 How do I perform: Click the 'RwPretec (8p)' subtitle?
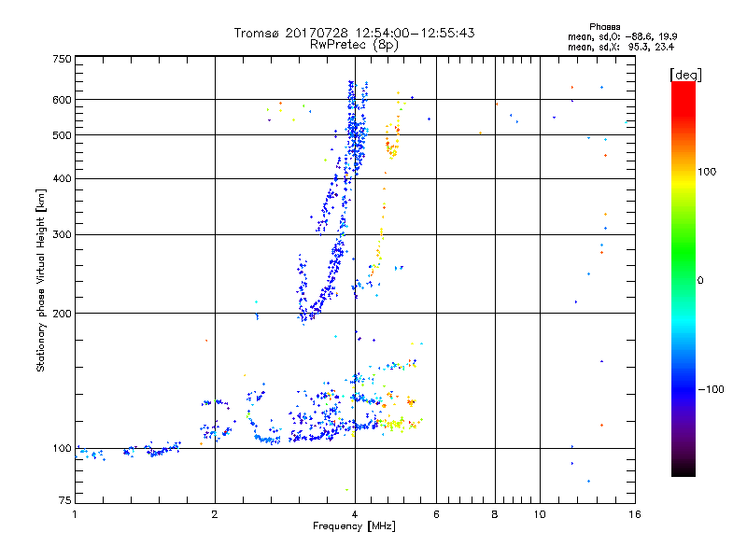point(354,45)
